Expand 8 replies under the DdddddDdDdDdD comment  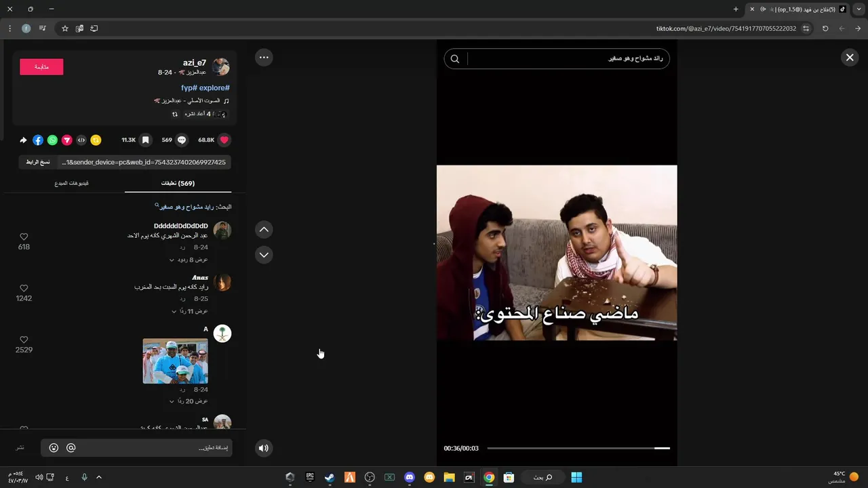[x=189, y=260]
